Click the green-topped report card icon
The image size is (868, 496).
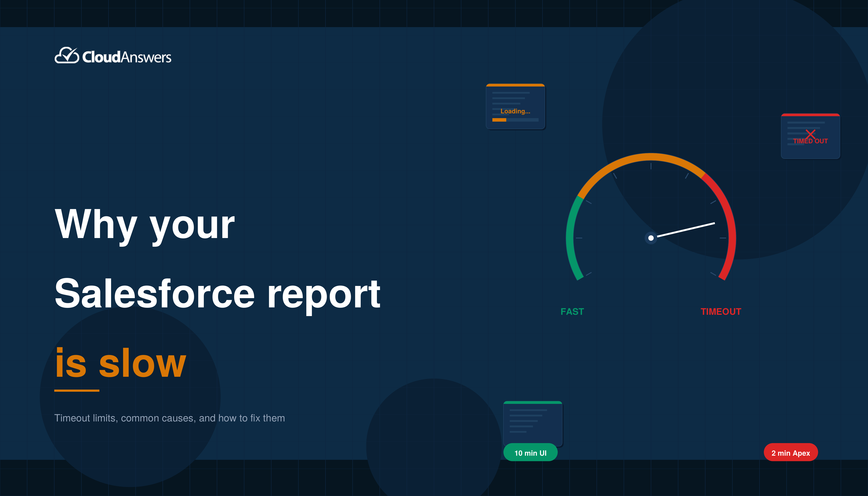[x=533, y=423]
